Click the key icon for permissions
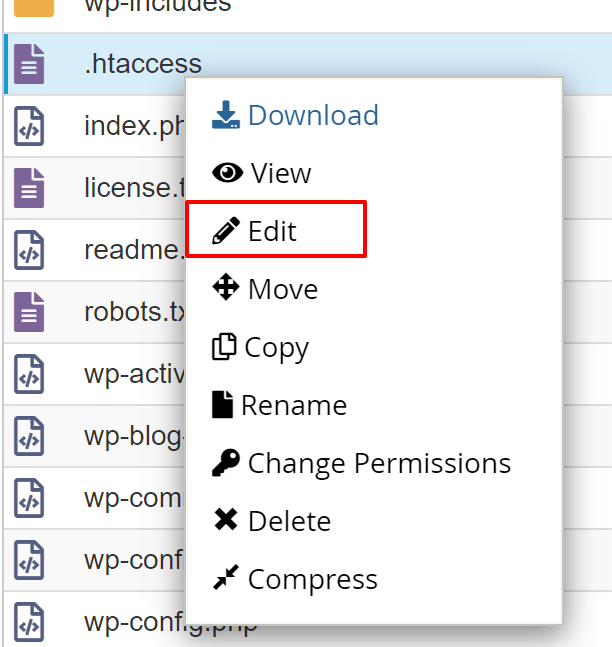Screen dimensions: 612x647 click(x=226, y=463)
